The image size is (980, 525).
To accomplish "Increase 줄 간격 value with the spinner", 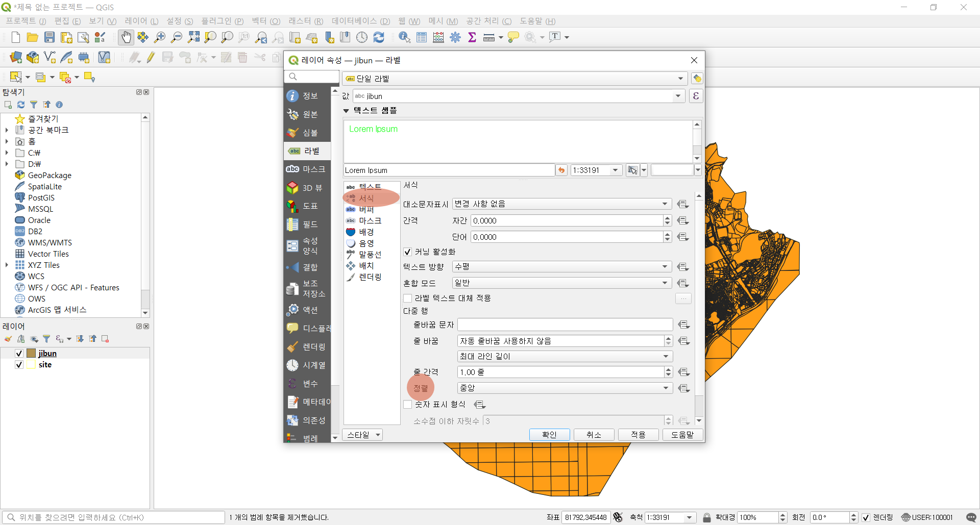I will click(668, 369).
